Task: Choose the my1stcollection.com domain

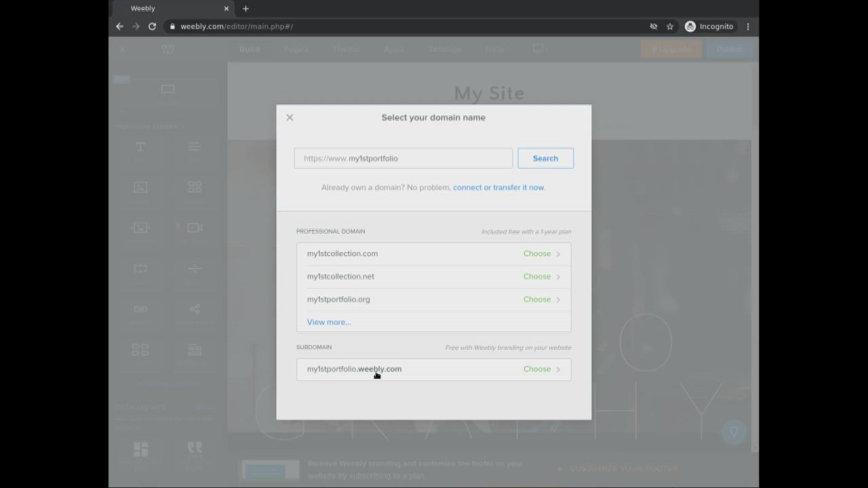Action: click(x=542, y=253)
